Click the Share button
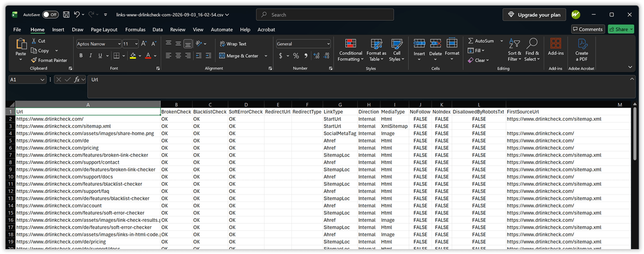This screenshot has width=644, height=254. click(x=620, y=29)
